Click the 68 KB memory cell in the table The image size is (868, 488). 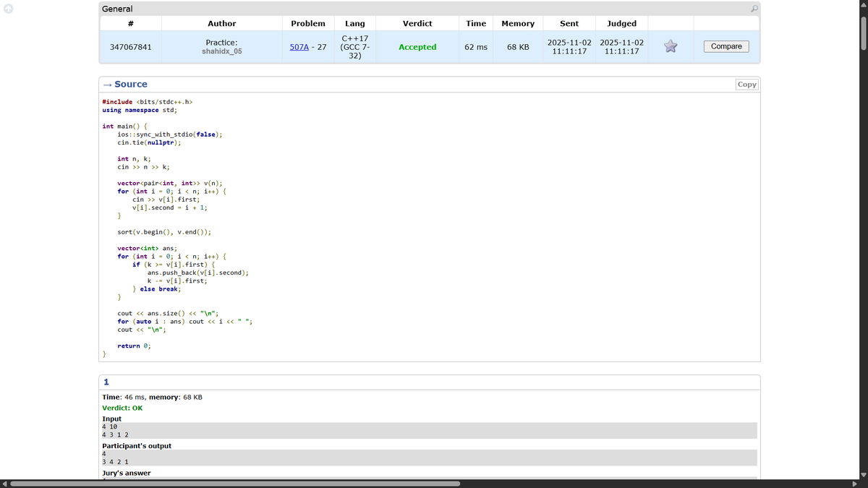tap(518, 47)
